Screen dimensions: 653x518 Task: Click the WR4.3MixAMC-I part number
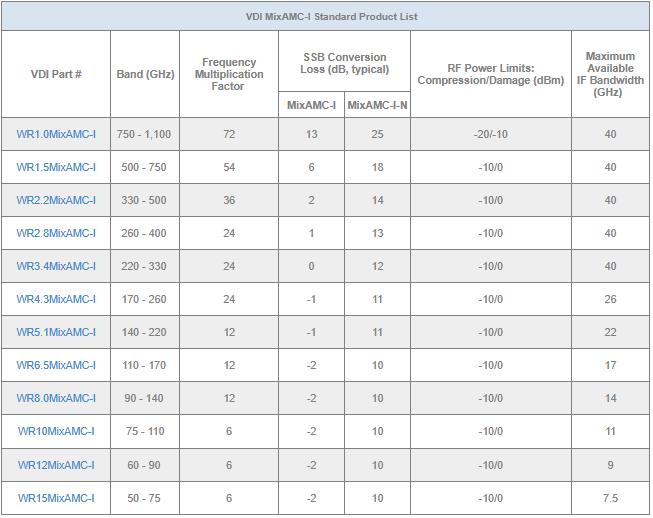point(56,299)
